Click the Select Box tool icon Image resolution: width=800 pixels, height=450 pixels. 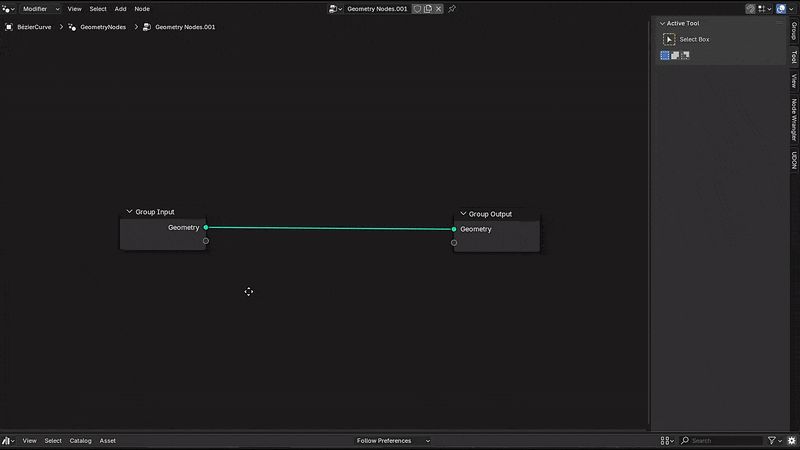pyautogui.click(x=669, y=39)
